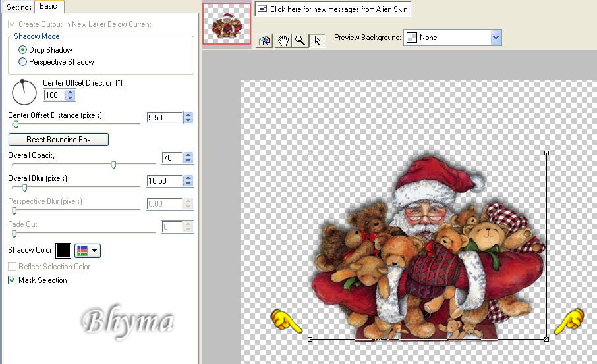Image resolution: width=597 pixels, height=364 pixels.
Task: Click the bottom-right bounding box handle
Action: pyautogui.click(x=546, y=339)
